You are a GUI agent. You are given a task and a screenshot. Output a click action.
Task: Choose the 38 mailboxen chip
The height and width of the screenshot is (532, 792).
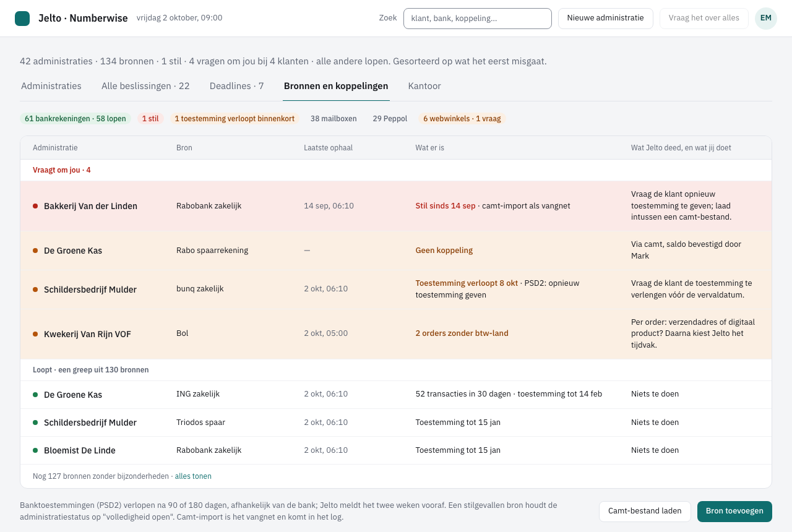coord(334,119)
